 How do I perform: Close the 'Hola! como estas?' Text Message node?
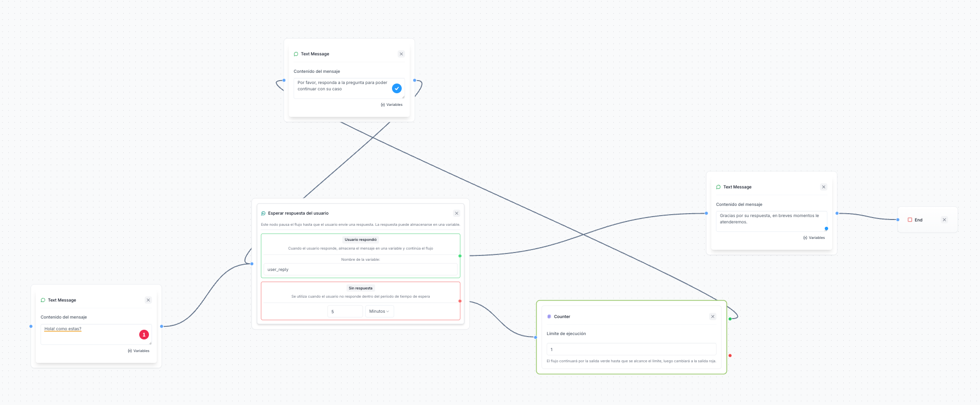(x=148, y=300)
